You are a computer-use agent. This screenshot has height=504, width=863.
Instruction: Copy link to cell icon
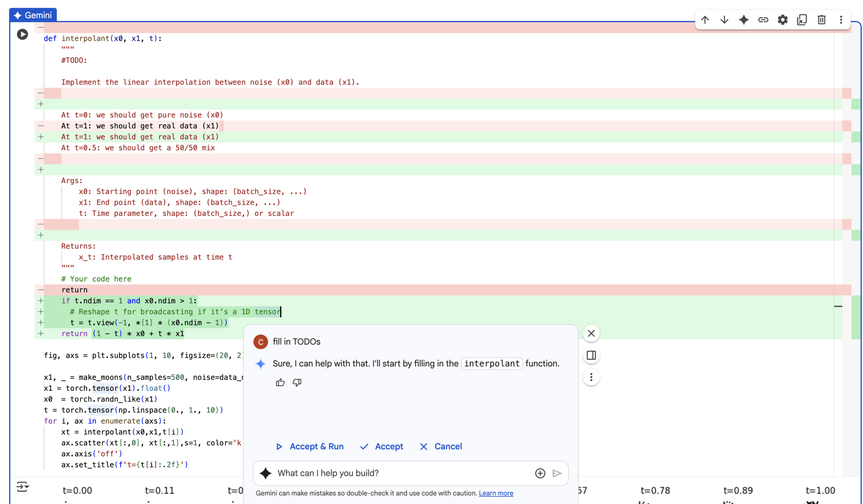coord(763,20)
